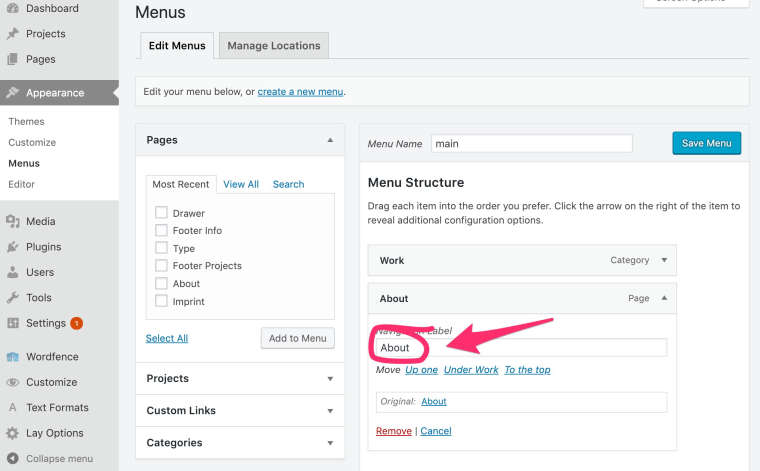The height and width of the screenshot is (471, 760).
Task: Click the Collapse menu arrow icon
Action: click(x=12, y=459)
